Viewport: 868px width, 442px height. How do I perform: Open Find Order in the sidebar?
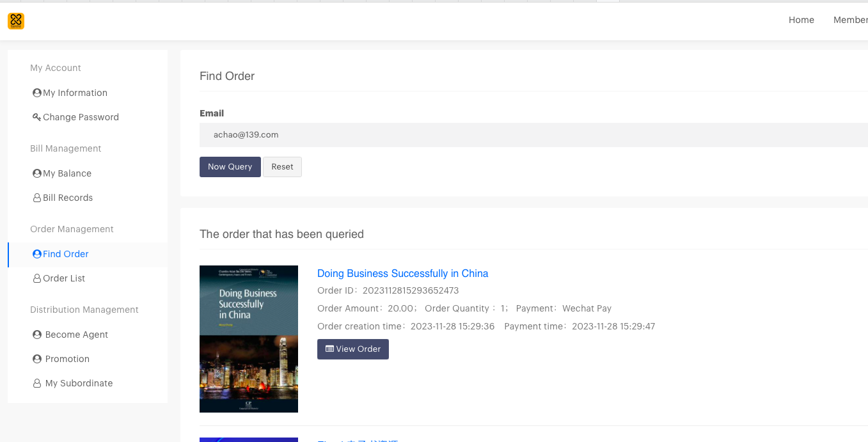pyautogui.click(x=65, y=254)
